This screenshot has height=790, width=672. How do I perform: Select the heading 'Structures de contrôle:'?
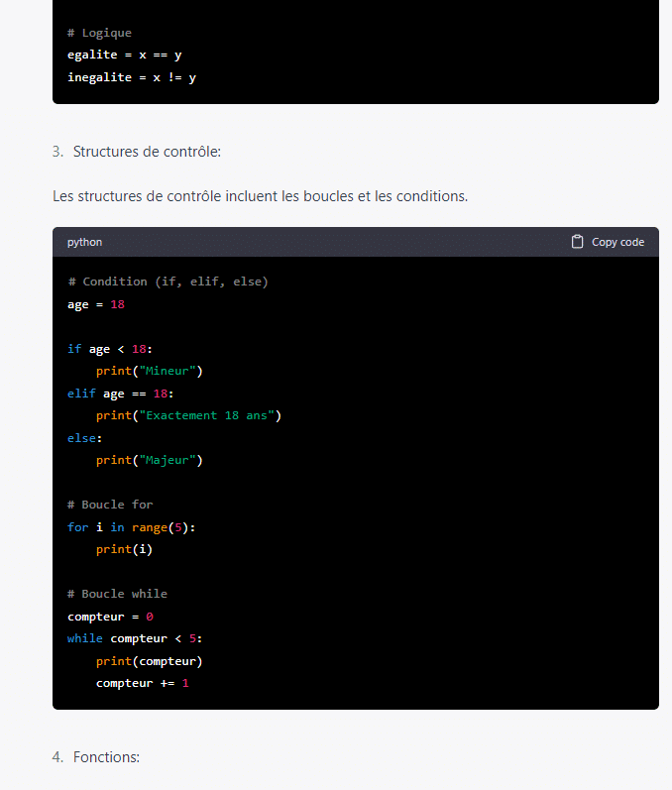point(147,152)
